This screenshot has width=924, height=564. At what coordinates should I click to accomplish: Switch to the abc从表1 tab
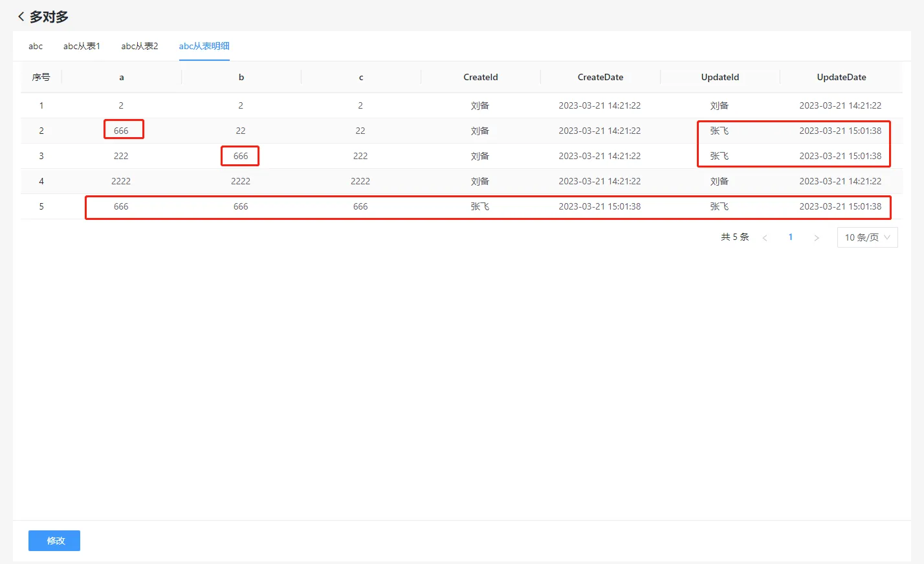[x=82, y=46]
